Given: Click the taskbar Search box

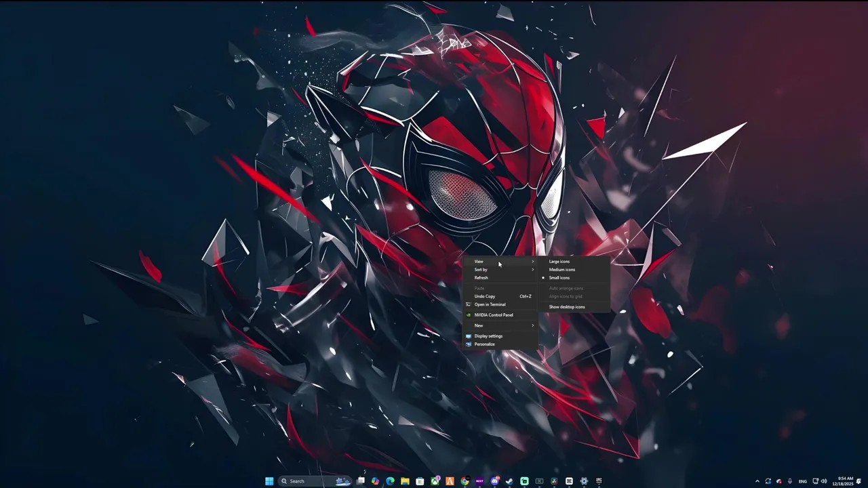Looking at the screenshot, I should coord(315,481).
